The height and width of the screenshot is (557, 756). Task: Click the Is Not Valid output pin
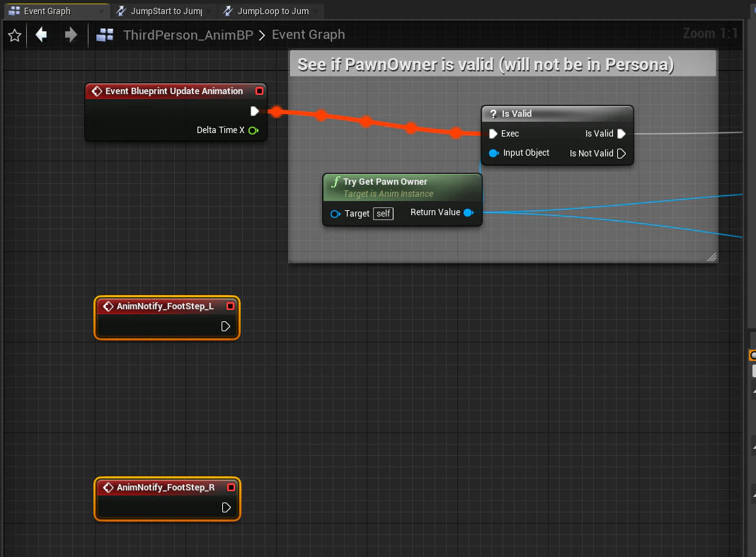coord(622,154)
